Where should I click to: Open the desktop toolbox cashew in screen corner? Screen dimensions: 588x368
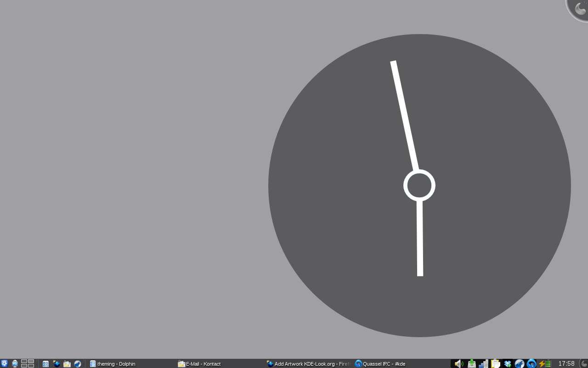pos(578,9)
